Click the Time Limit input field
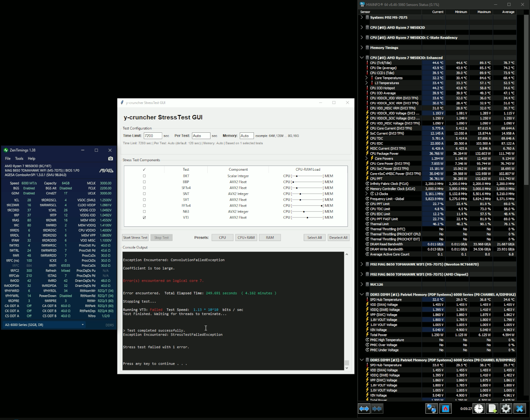This screenshot has width=530, height=420. pos(152,136)
